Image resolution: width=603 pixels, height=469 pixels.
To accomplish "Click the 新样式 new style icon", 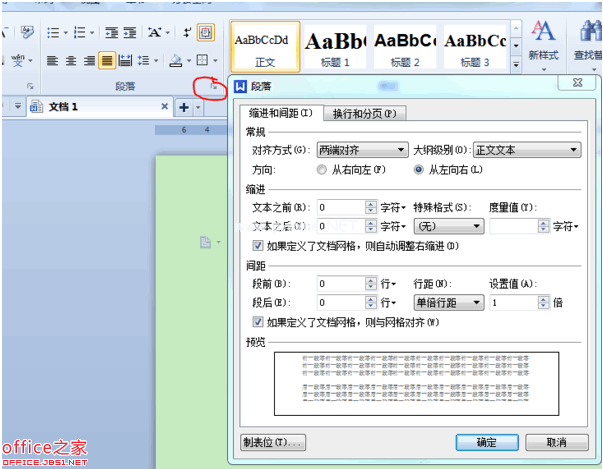I will click(543, 40).
